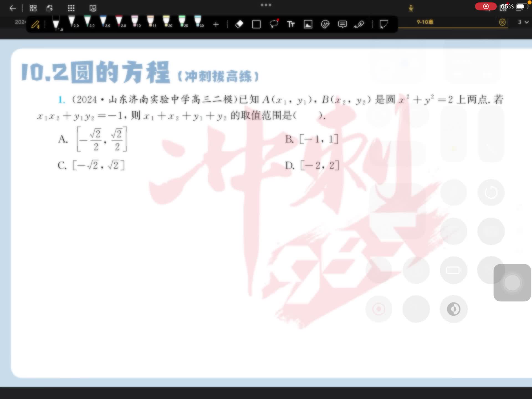Open the page thumbnail grid view
The height and width of the screenshot is (399, 532).
[33, 8]
